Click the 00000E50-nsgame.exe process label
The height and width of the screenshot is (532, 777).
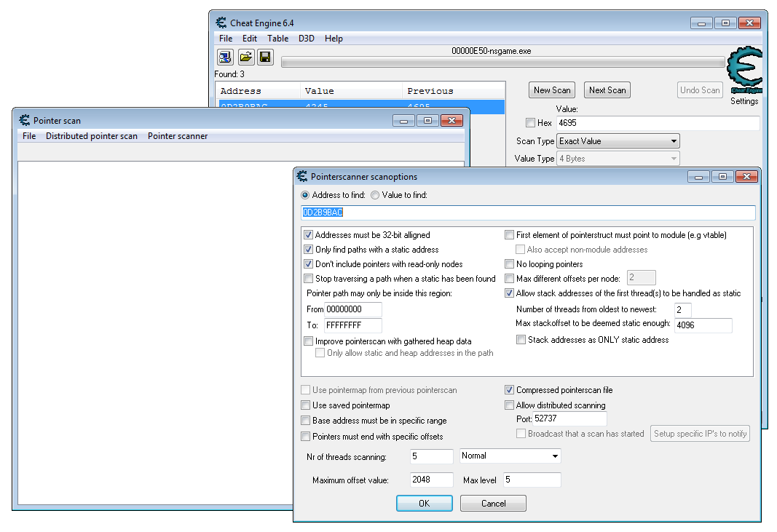tap(491, 50)
